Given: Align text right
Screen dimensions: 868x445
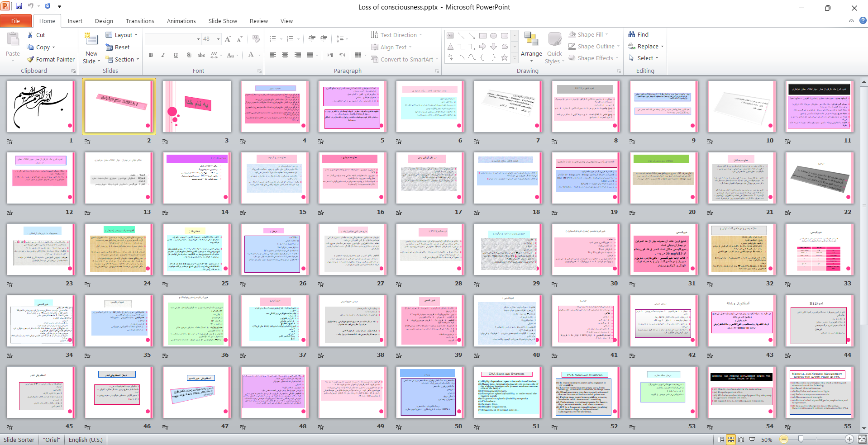Looking at the screenshot, I should (297, 55).
